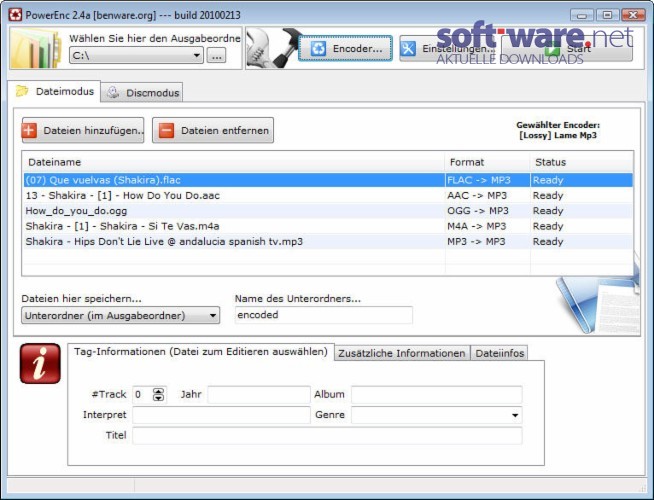This screenshot has width=654, height=500.
Task: Select the Hips Don't Lie Live mp3 file
Action: coord(328,242)
